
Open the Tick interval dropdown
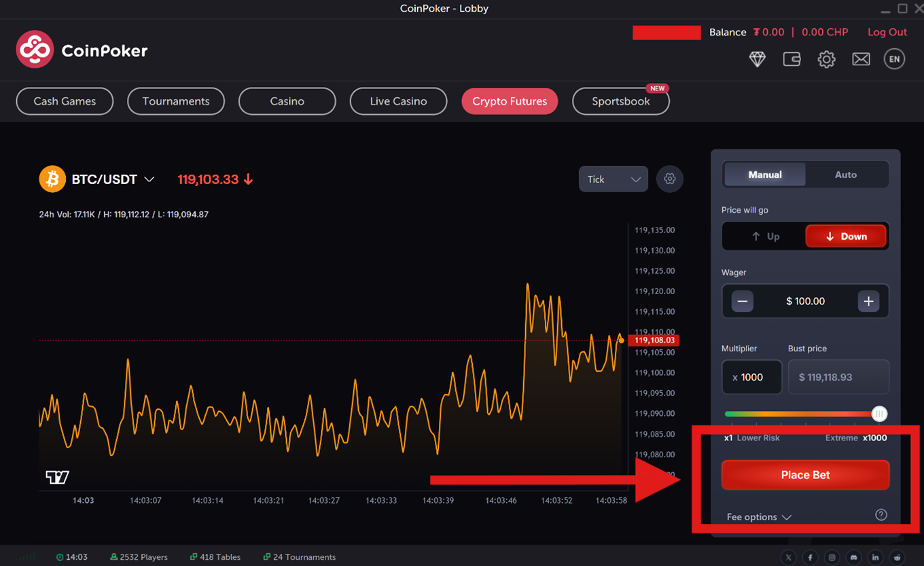tap(614, 179)
